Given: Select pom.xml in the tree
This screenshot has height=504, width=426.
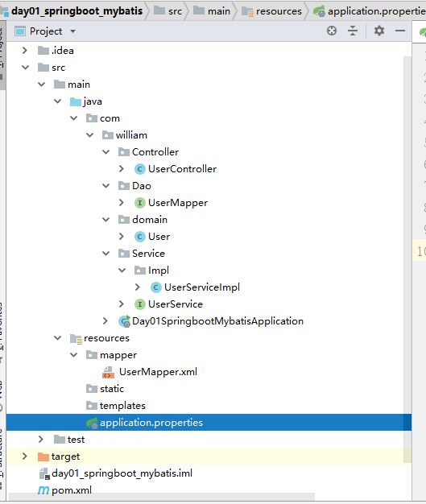Looking at the screenshot, I should (72, 490).
